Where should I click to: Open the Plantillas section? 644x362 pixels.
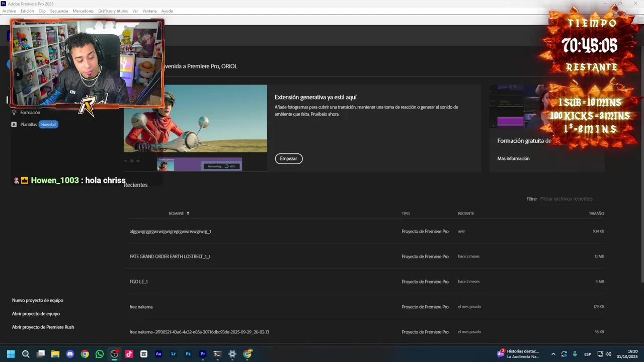[x=28, y=124]
